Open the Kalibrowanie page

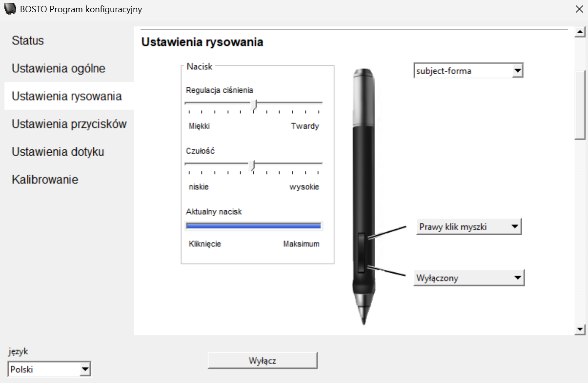[x=45, y=180]
